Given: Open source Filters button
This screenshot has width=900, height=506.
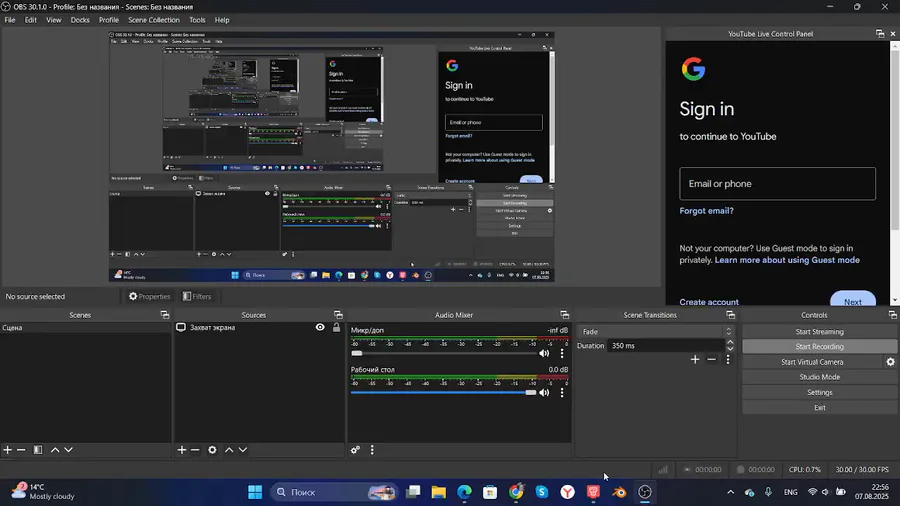Looking at the screenshot, I should [197, 297].
